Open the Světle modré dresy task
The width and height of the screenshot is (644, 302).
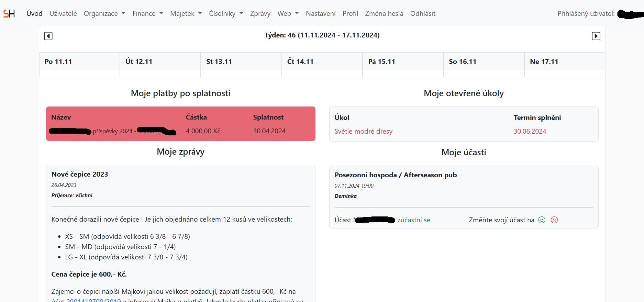pyautogui.click(x=363, y=131)
